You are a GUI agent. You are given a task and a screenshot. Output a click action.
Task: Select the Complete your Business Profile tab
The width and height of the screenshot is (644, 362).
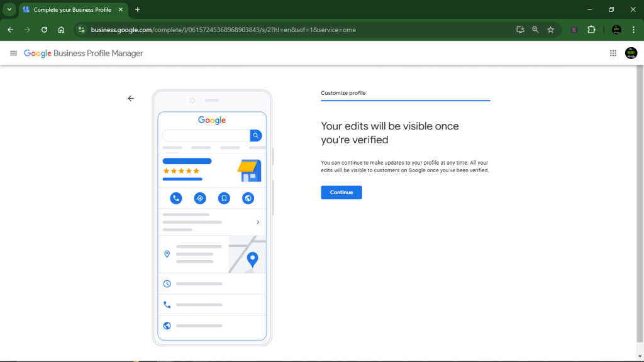[x=69, y=9]
